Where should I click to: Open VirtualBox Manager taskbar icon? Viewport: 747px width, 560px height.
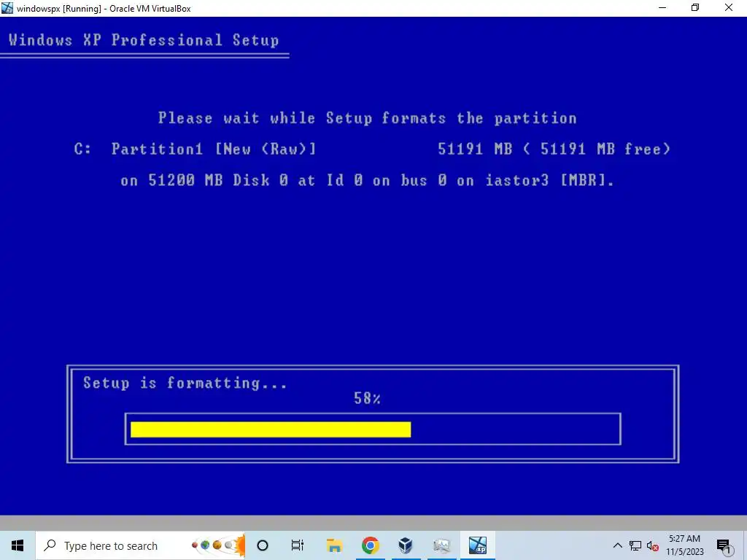pos(406,545)
